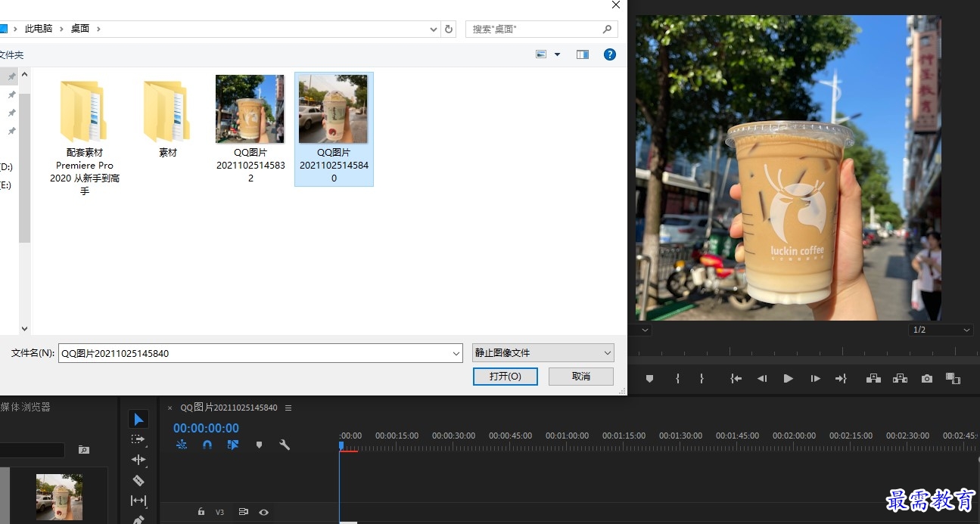Select the Slip tool
The height and width of the screenshot is (524, 980).
pos(138,501)
